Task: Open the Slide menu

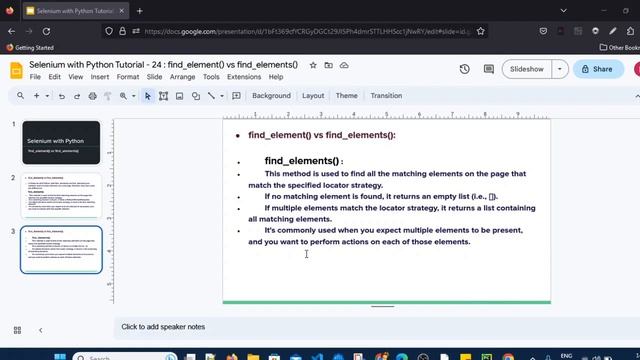Action: click(x=154, y=77)
